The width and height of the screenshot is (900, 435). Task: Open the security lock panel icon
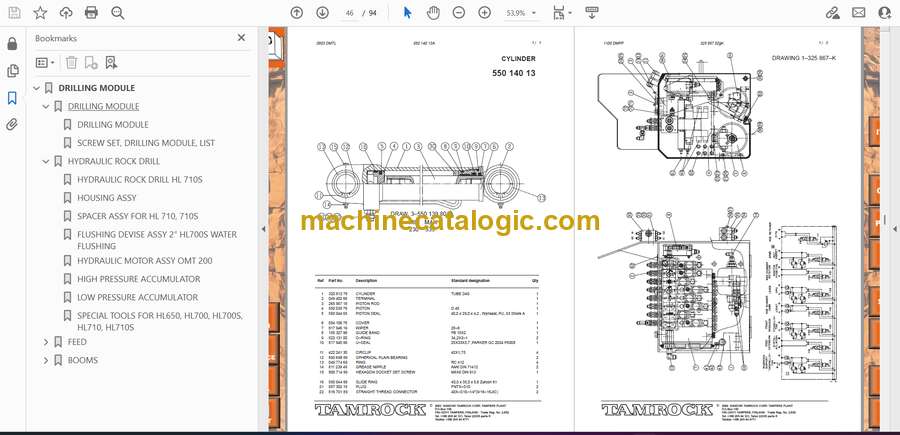[12, 44]
